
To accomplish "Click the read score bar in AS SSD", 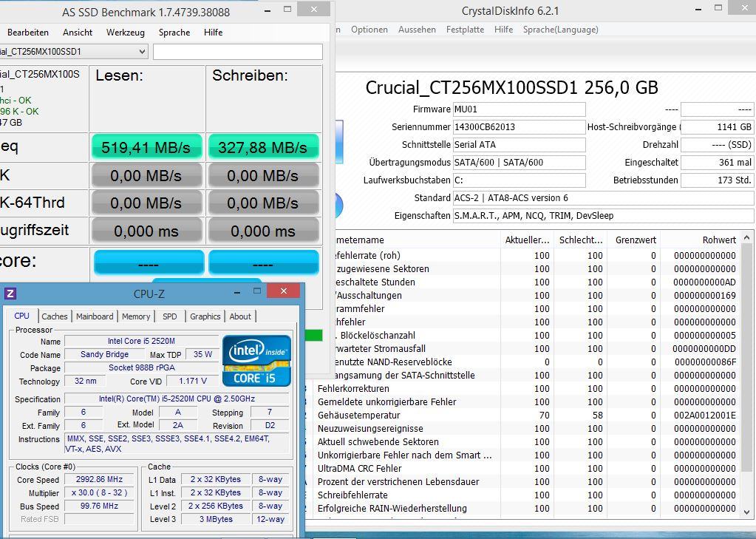I will point(149,262).
